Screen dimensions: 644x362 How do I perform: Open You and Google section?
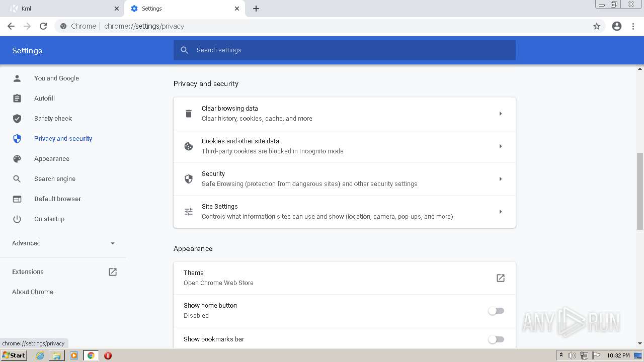(x=56, y=78)
